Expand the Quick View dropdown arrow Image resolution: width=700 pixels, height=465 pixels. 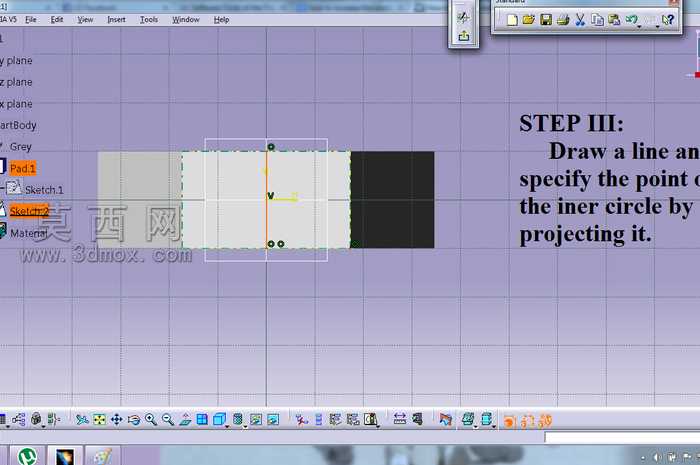pyautogui.click(x=227, y=427)
